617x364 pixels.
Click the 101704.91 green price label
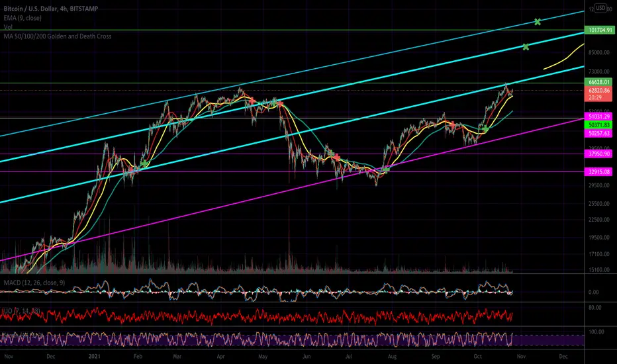pyautogui.click(x=600, y=30)
